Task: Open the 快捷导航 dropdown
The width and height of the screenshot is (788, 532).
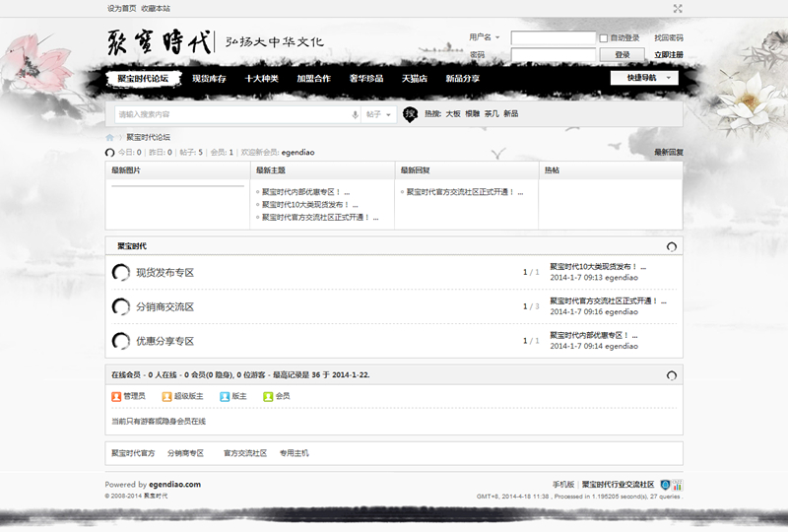Action: click(x=644, y=78)
